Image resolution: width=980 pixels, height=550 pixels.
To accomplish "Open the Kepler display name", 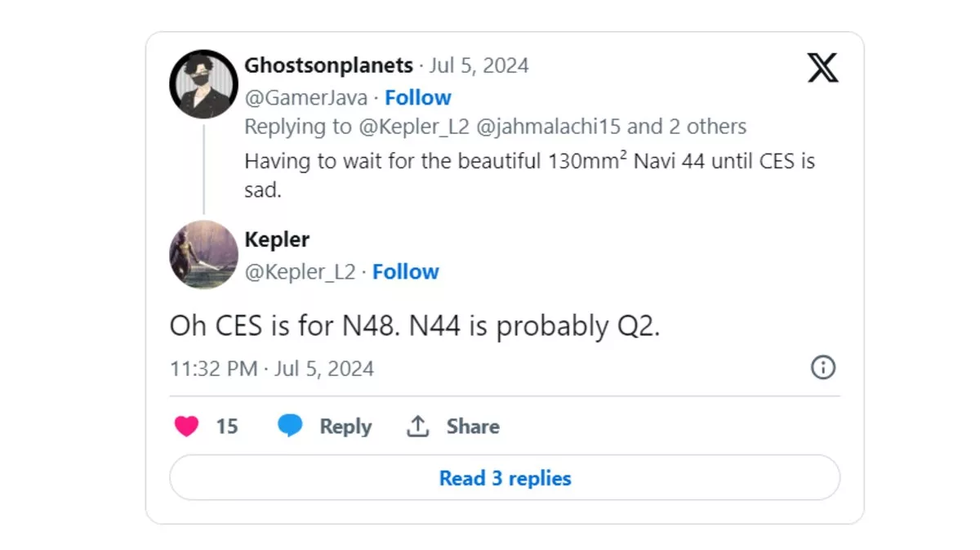I will [277, 239].
